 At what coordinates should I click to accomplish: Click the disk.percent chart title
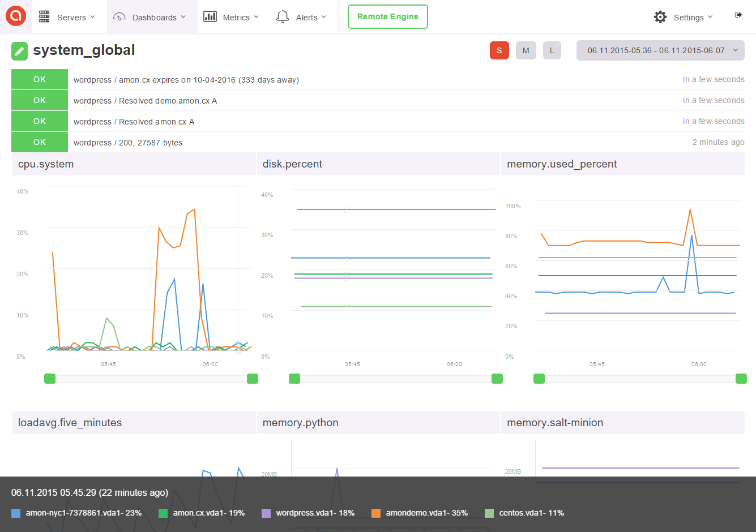(292, 164)
